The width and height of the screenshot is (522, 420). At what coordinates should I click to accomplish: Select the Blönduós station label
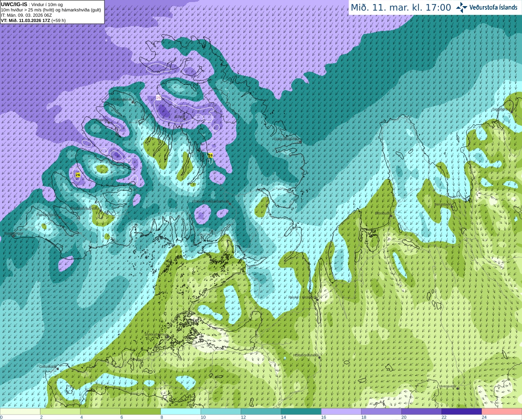(x=383, y=213)
